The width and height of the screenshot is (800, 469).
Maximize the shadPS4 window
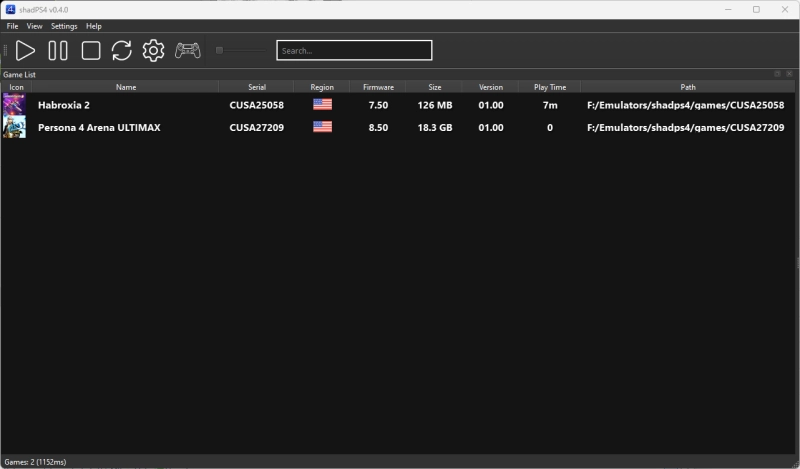pos(756,9)
